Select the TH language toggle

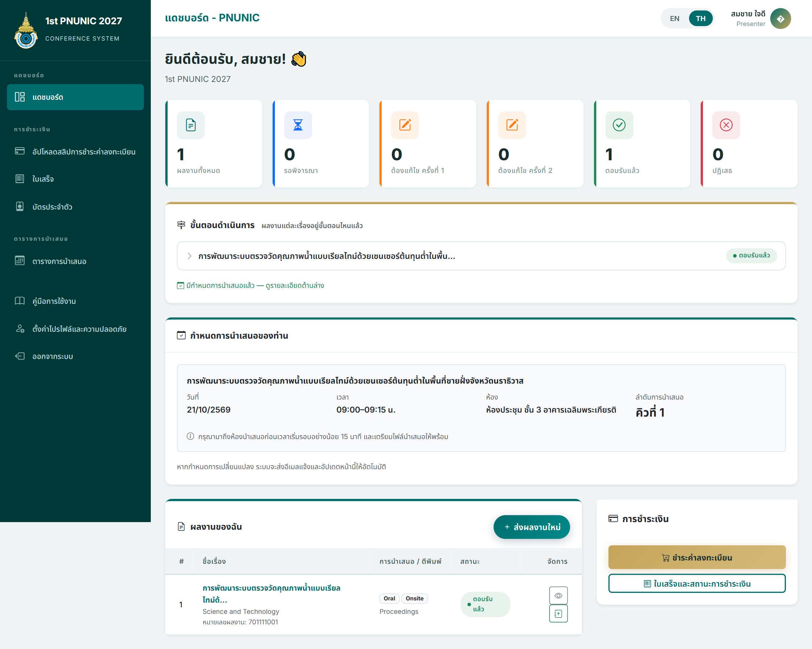coord(700,18)
